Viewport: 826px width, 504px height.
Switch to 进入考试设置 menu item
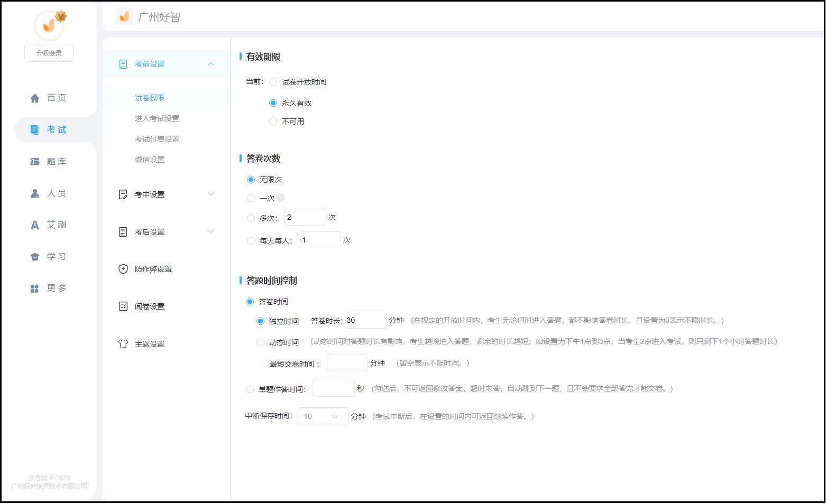click(x=157, y=118)
